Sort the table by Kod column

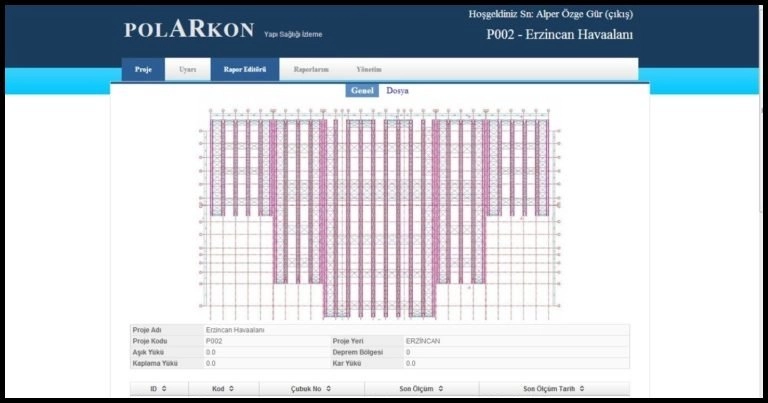pyautogui.click(x=223, y=388)
